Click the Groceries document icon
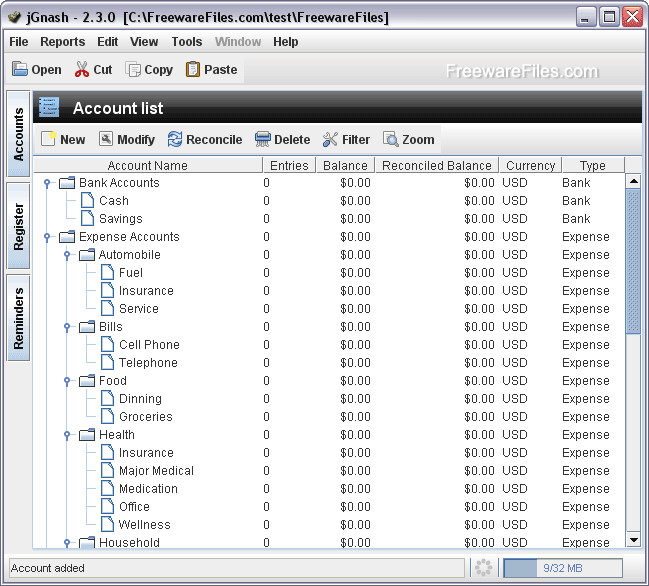The height and width of the screenshot is (586, 649). (107, 416)
